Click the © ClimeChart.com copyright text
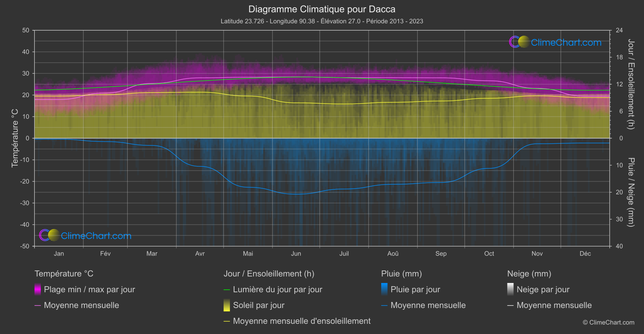Screen dimensions: 644x334 tap(608, 322)
